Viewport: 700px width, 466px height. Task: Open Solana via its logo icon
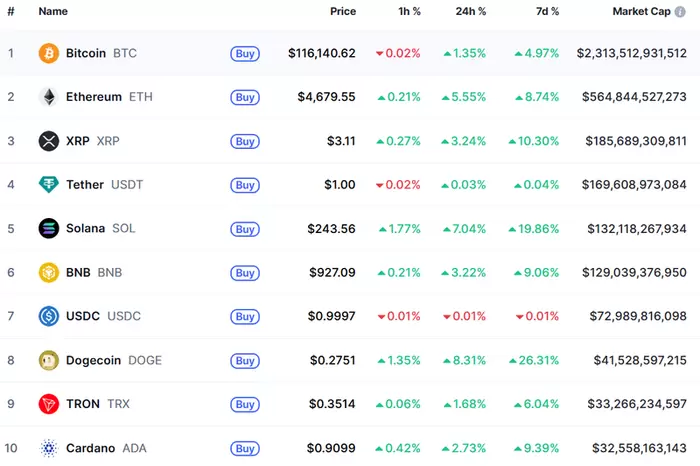coord(49,229)
